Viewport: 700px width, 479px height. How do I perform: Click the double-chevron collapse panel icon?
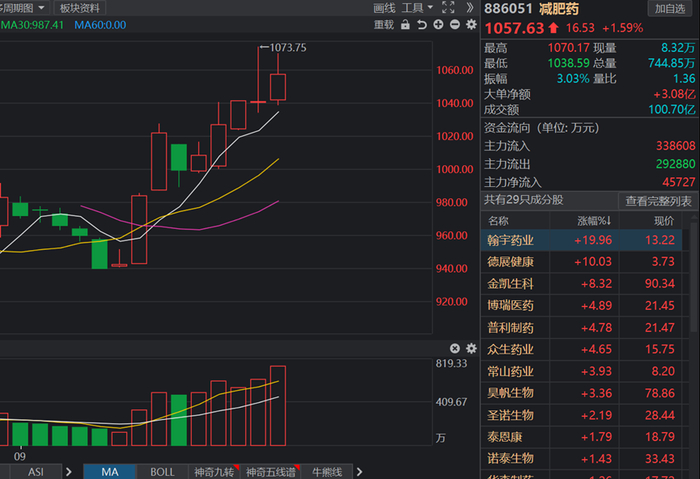pos(470,8)
